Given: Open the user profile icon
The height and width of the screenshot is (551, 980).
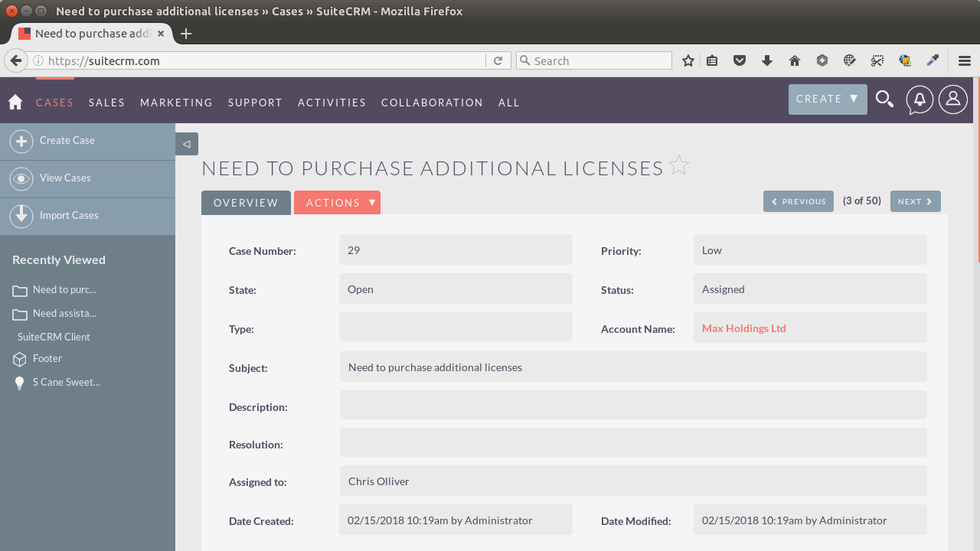Looking at the screenshot, I should pos(952,99).
